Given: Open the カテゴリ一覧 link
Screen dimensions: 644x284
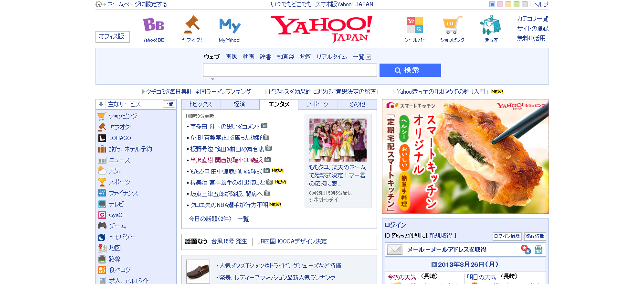Looking at the screenshot, I should point(533,19).
